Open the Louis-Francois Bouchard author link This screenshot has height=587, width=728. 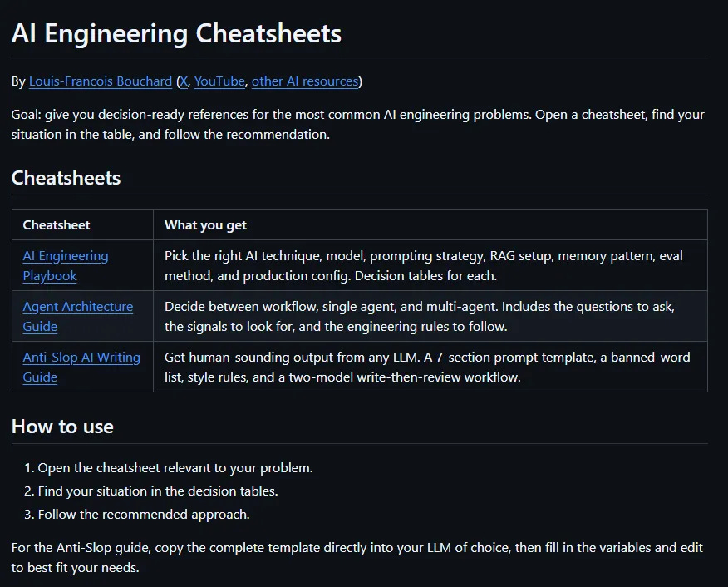click(101, 81)
